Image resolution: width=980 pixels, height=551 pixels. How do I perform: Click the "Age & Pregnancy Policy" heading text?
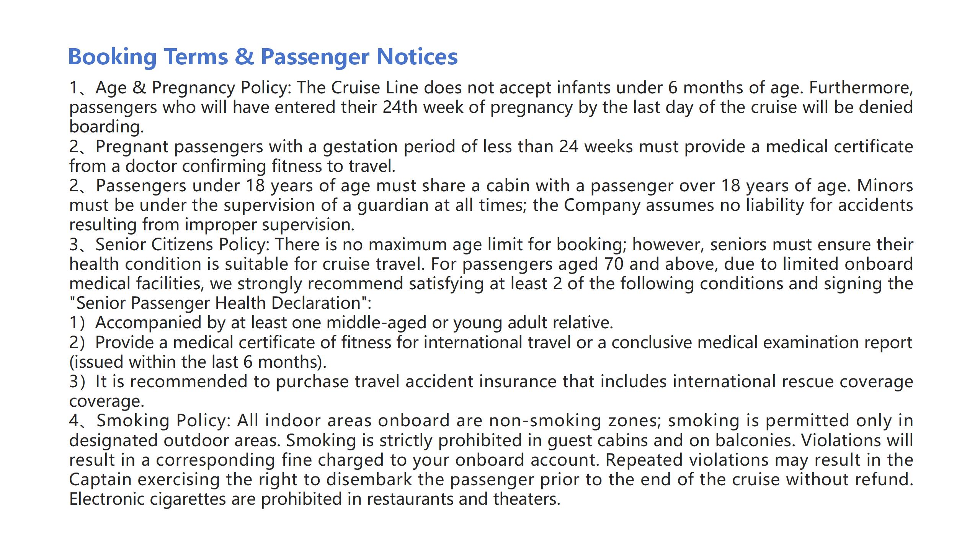point(193,88)
